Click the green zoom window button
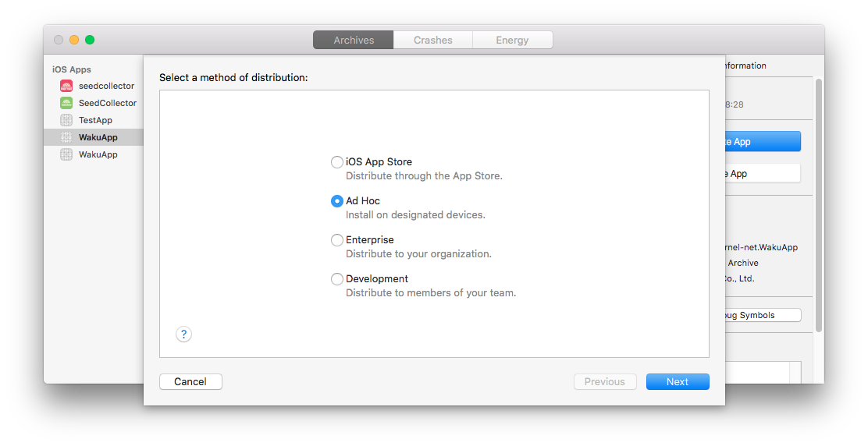This screenshot has height=446, width=868. [x=90, y=40]
